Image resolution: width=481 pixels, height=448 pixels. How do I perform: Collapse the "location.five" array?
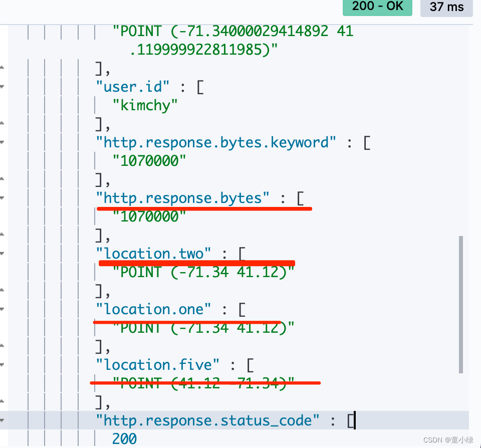3,365
